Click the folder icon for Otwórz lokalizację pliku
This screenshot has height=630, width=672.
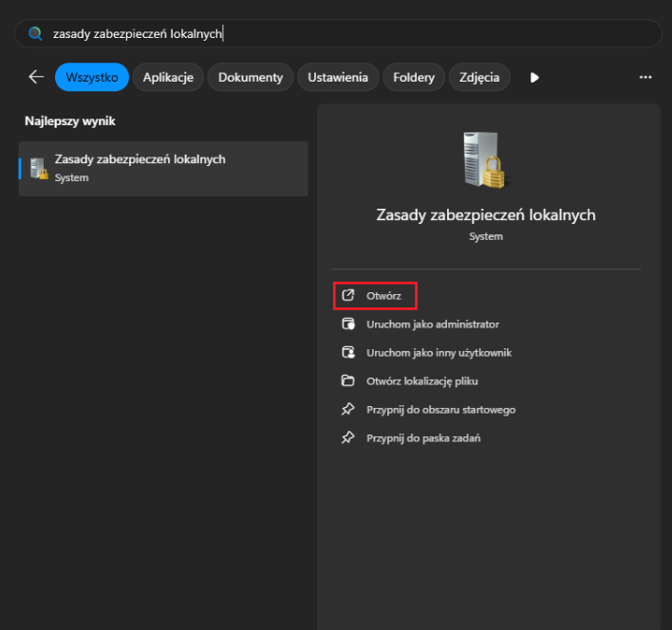[347, 381]
